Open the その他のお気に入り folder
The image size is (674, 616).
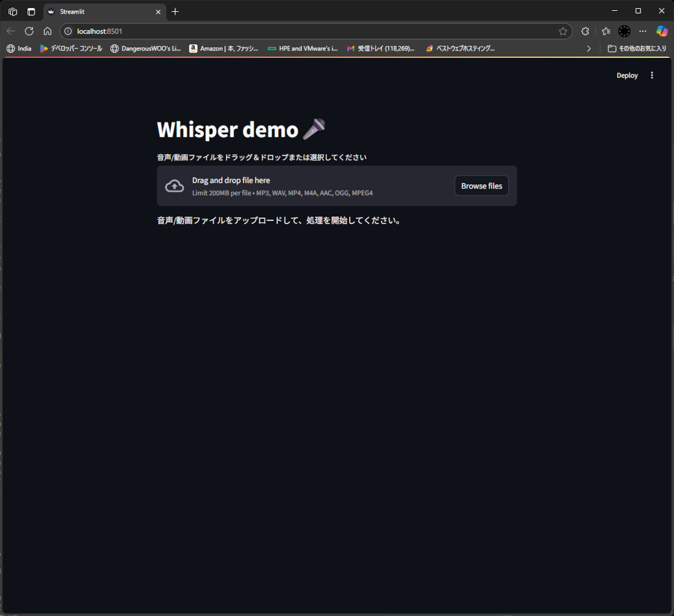point(637,48)
